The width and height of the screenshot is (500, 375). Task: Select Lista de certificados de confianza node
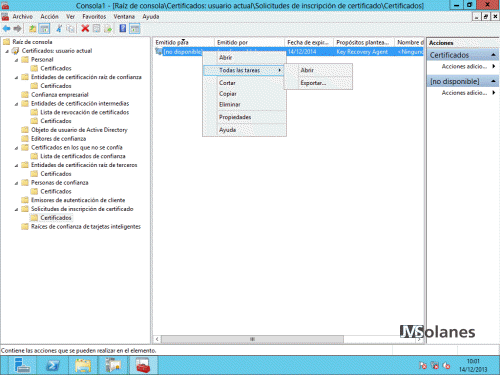coord(83,157)
